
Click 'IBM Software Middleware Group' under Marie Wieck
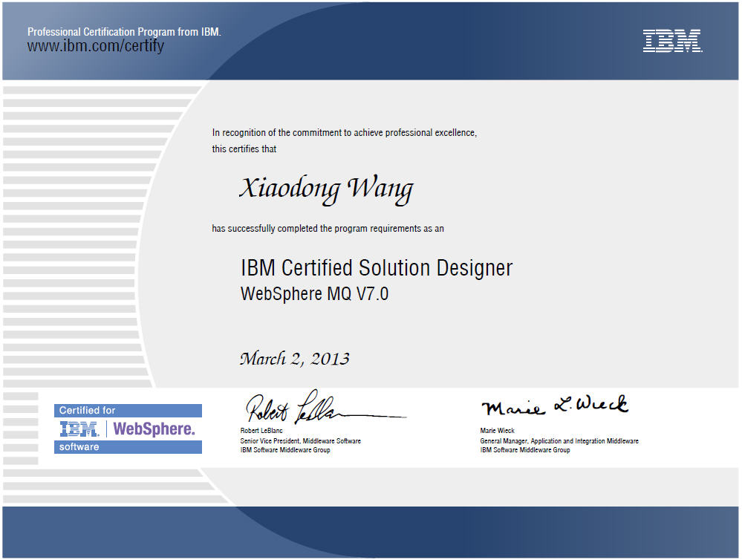tap(525, 450)
